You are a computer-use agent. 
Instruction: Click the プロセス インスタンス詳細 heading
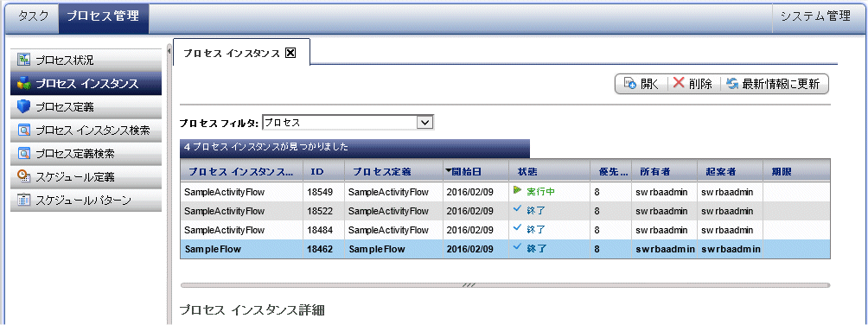(x=252, y=310)
